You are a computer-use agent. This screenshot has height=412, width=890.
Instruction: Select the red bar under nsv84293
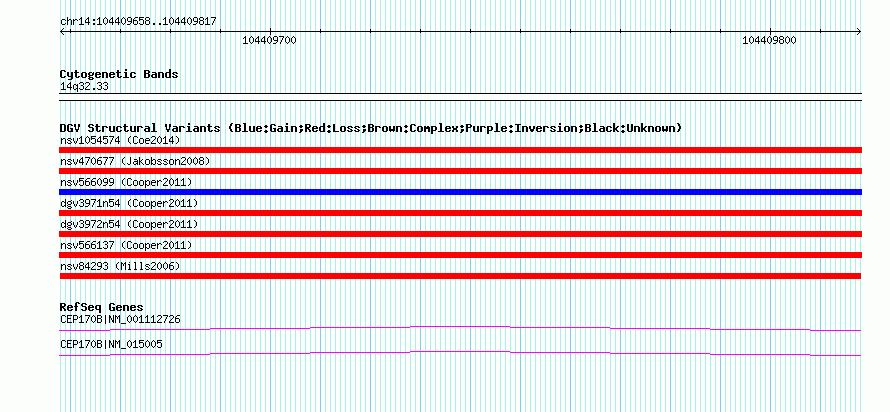(x=460, y=276)
